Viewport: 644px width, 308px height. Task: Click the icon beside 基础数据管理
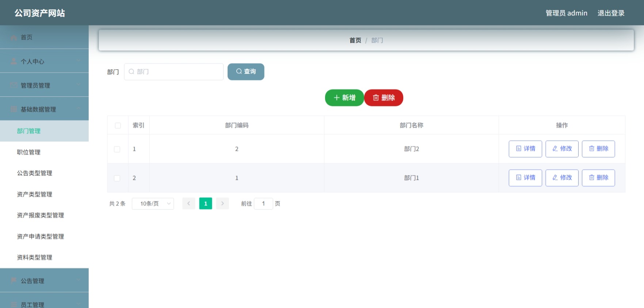(14, 109)
